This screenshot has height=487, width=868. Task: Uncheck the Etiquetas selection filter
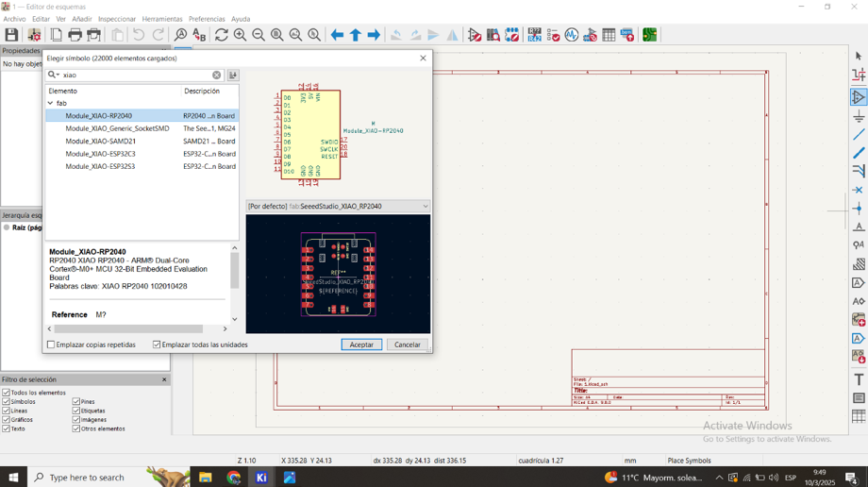75,411
